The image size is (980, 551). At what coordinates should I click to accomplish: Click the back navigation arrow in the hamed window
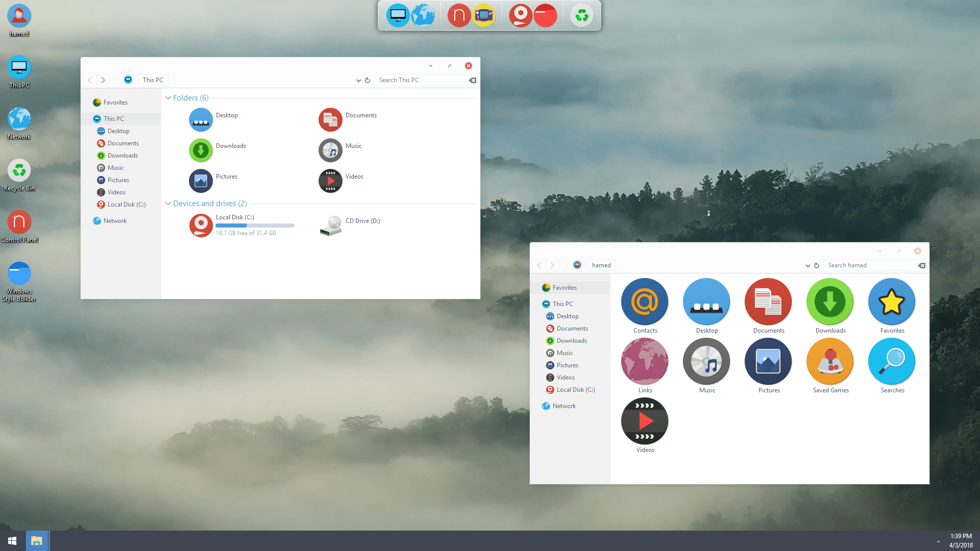pos(539,265)
